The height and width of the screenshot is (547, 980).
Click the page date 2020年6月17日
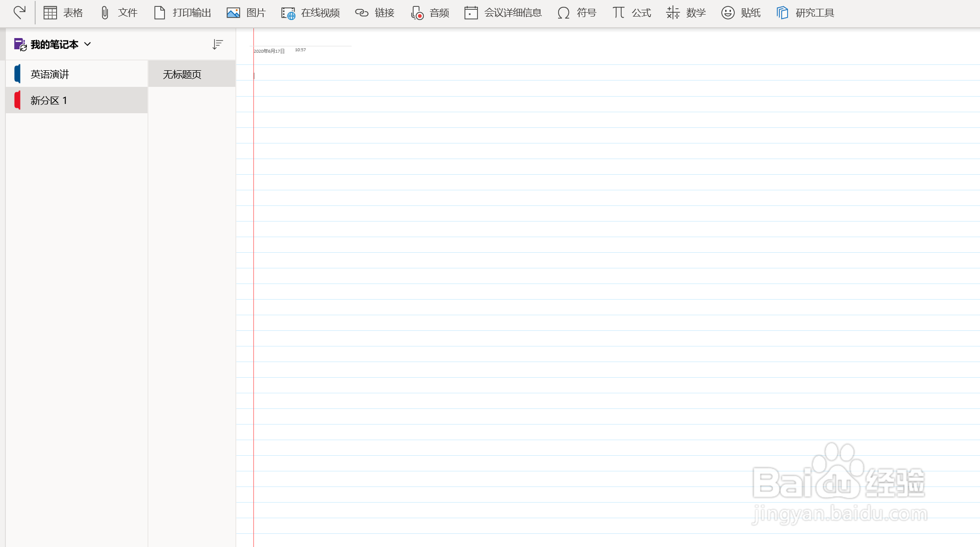269,51
